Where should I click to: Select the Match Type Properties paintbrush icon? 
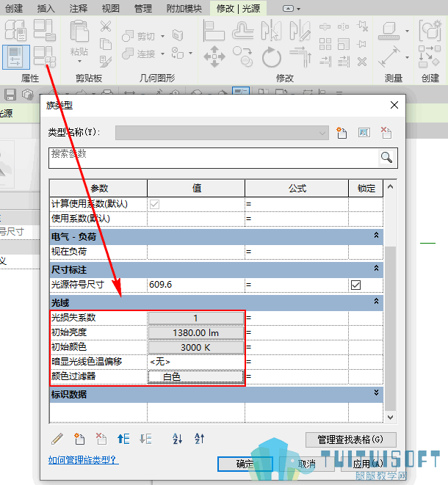[x=106, y=61]
